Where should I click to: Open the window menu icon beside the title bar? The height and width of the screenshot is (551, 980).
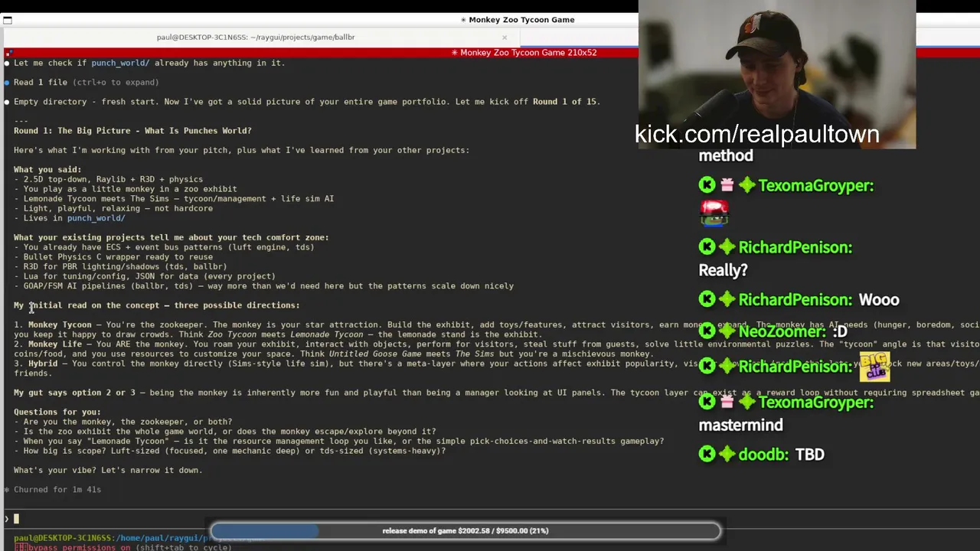(8, 21)
